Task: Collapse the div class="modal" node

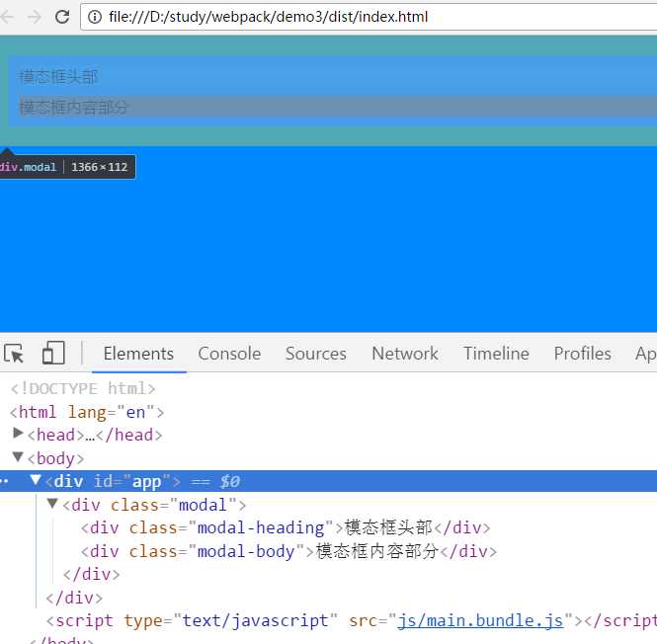Action: tap(52, 503)
